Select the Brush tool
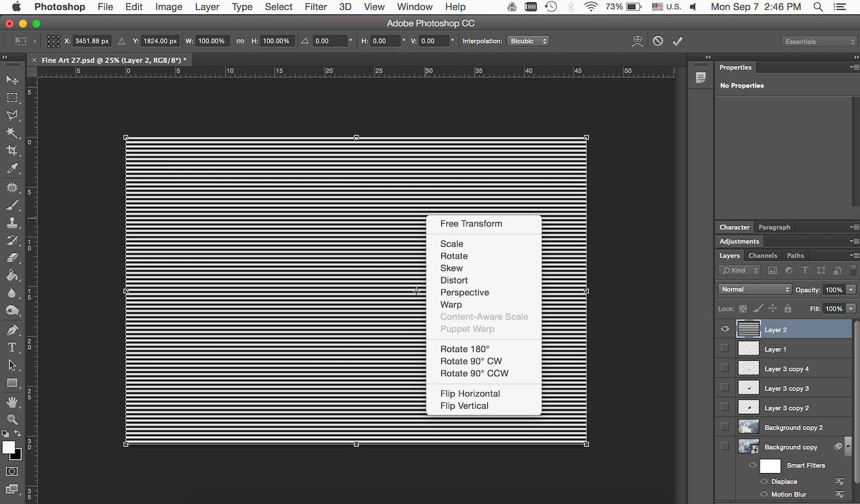Screen dimensions: 860x504 point(12,205)
